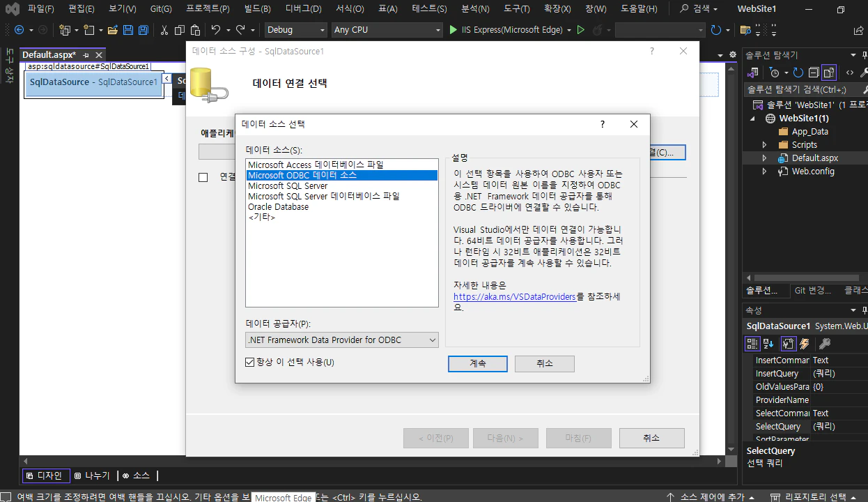Click the Redo arrow icon
This screenshot has width=868, height=502.
click(240, 30)
